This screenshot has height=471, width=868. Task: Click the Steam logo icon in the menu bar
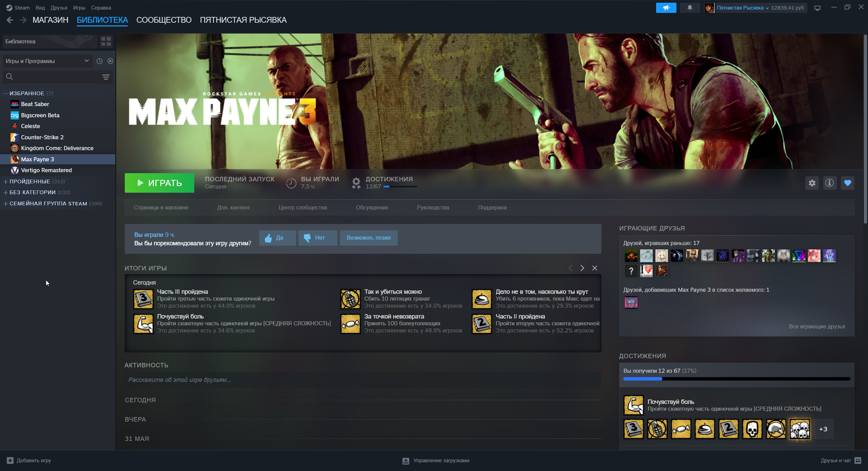[9, 7]
